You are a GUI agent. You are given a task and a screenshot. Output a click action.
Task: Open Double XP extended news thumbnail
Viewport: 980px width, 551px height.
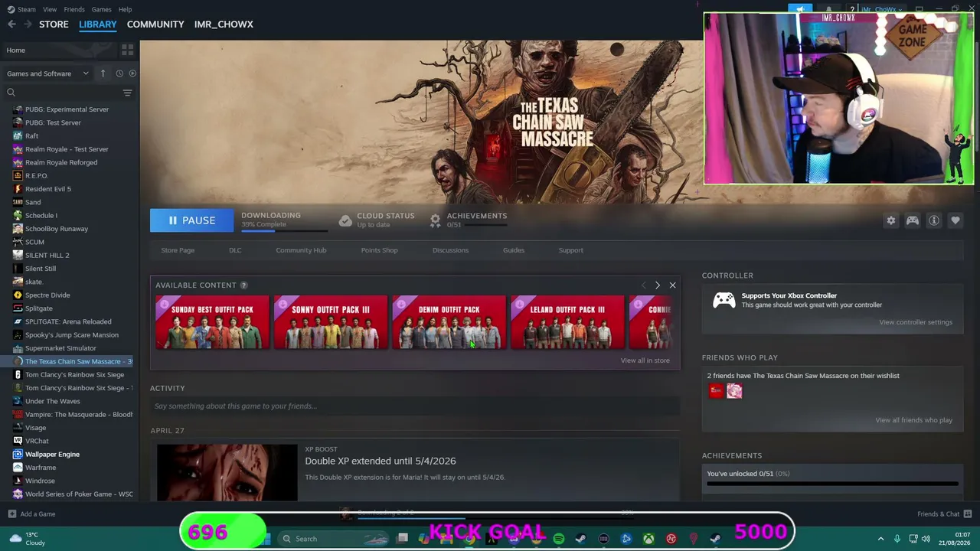coord(227,473)
